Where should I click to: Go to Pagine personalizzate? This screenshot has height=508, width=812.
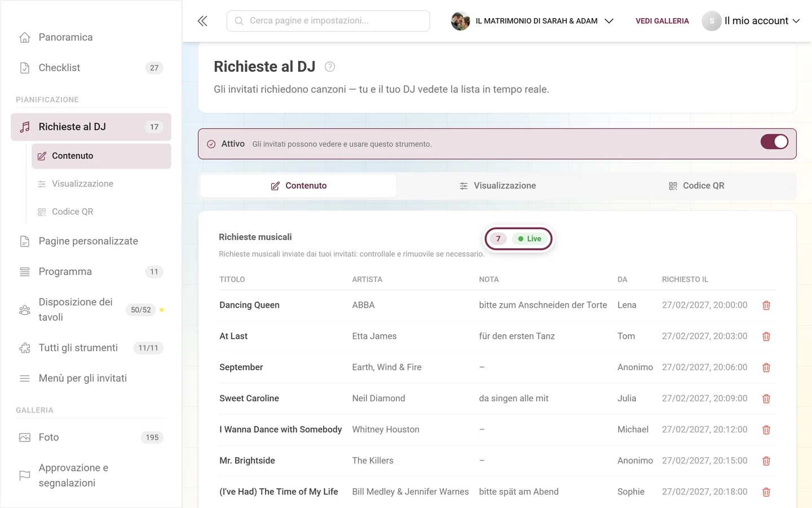pos(91,241)
